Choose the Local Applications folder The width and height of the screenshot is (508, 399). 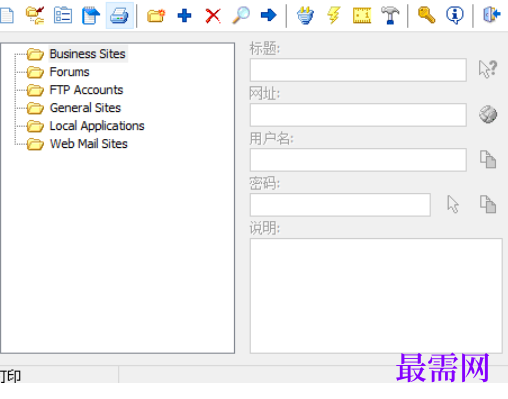click(97, 126)
